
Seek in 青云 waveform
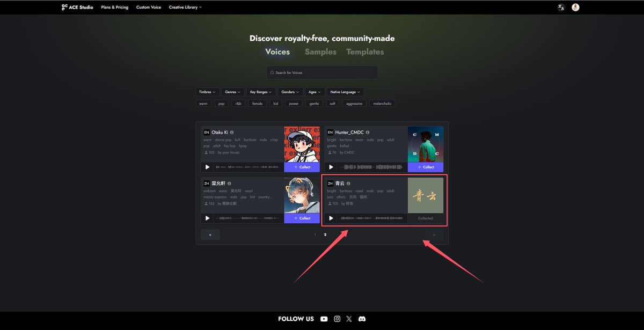click(x=371, y=218)
